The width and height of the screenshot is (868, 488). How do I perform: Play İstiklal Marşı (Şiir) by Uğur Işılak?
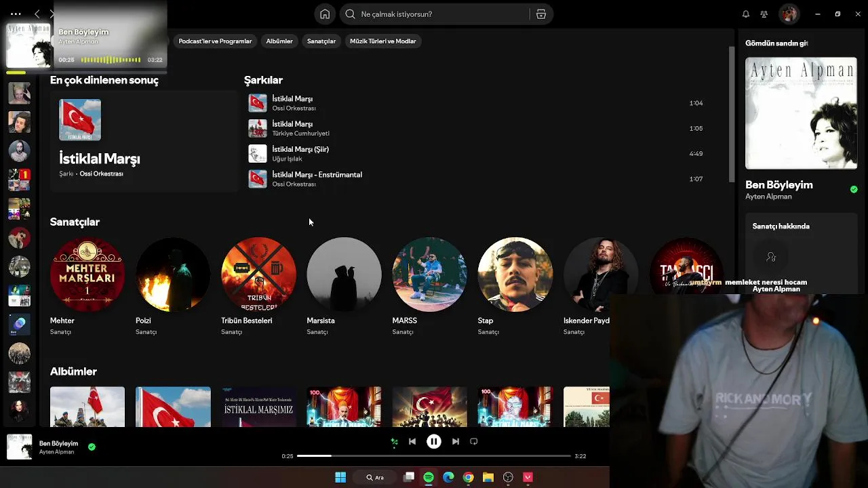pos(478,154)
